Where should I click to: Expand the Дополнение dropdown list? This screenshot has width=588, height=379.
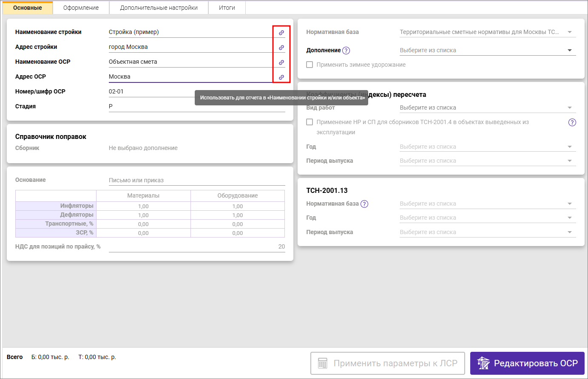coord(570,51)
